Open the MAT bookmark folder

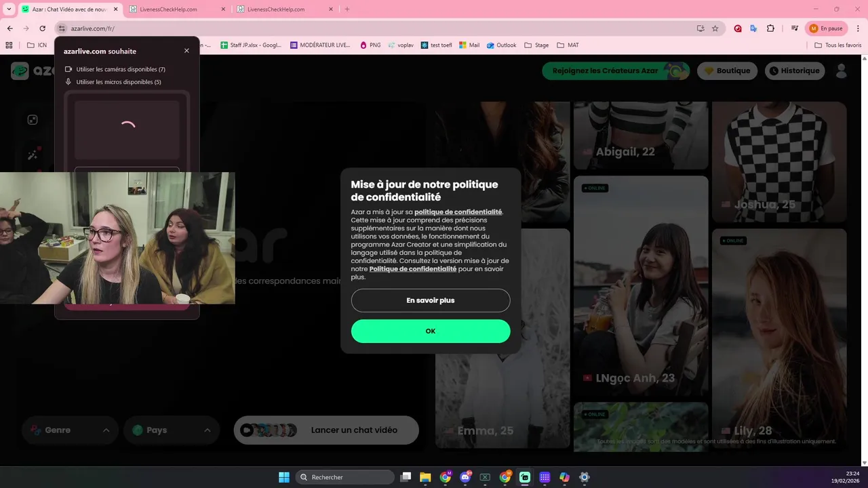coord(568,45)
